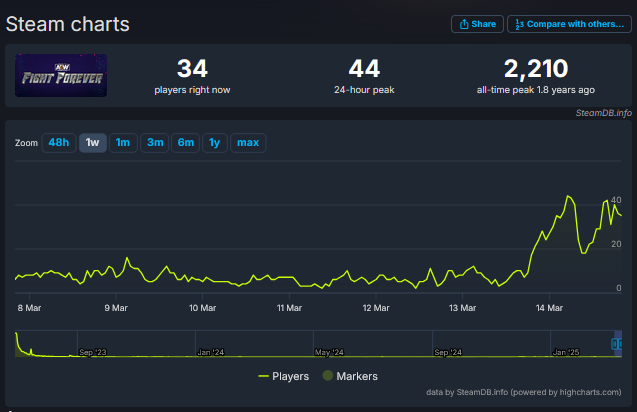
Task: Click Sep '24 in the navigator timeline
Action: (x=448, y=352)
